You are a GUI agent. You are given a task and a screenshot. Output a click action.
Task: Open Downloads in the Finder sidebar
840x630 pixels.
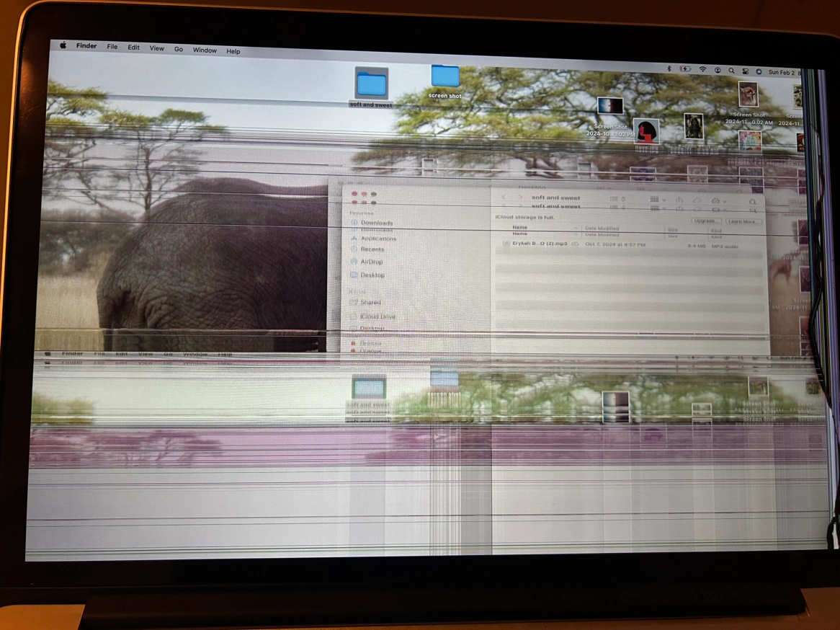click(x=372, y=223)
